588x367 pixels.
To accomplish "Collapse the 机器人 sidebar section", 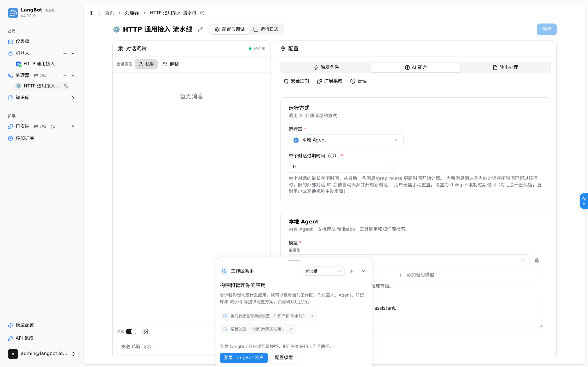I will coord(73,54).
